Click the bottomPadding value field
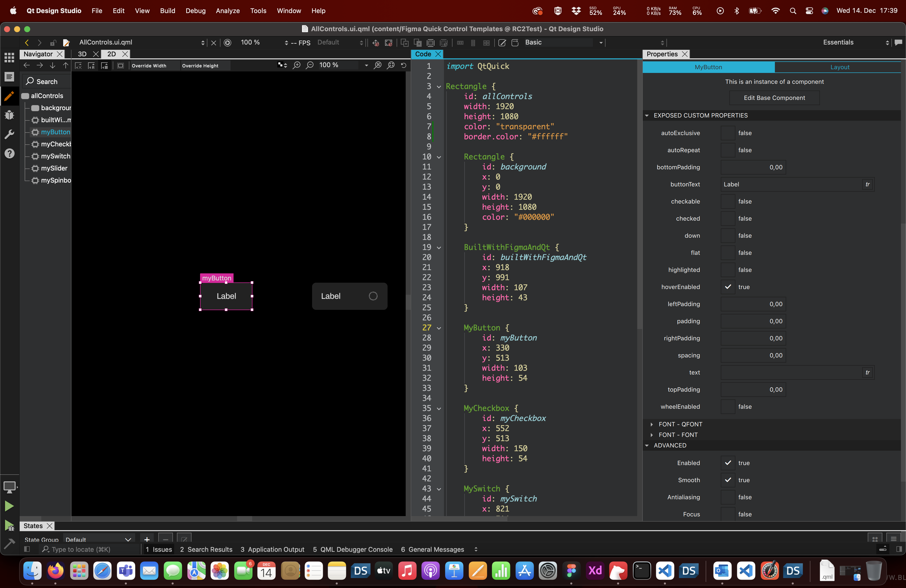906x588 pixels. (753, 167)
